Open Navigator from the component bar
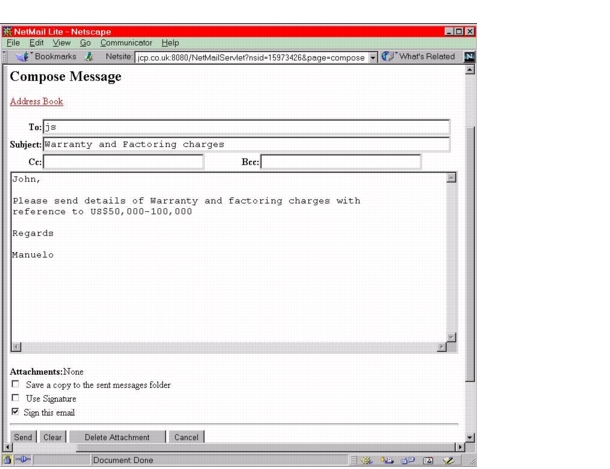Screen dimensions: 610x469 pyautogui.click(x=366, y=460)
